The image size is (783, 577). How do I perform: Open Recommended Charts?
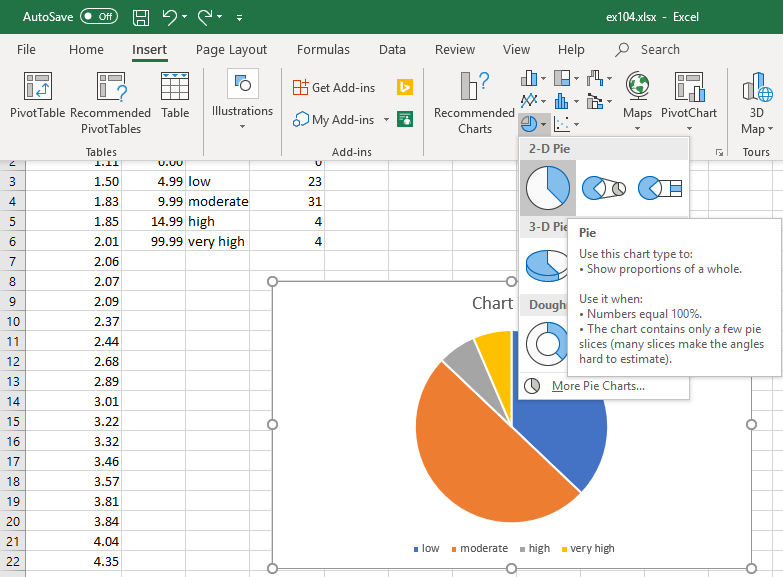click(x=474, y=102)
